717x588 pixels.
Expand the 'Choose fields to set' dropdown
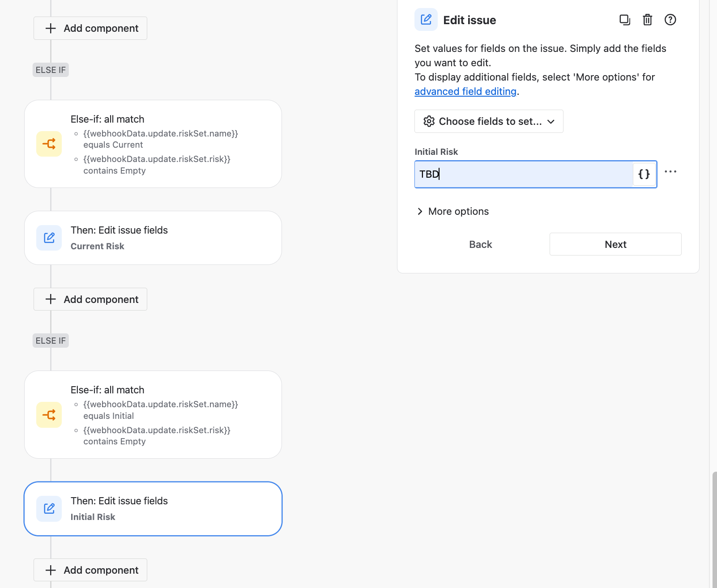(x=488, y=121)
